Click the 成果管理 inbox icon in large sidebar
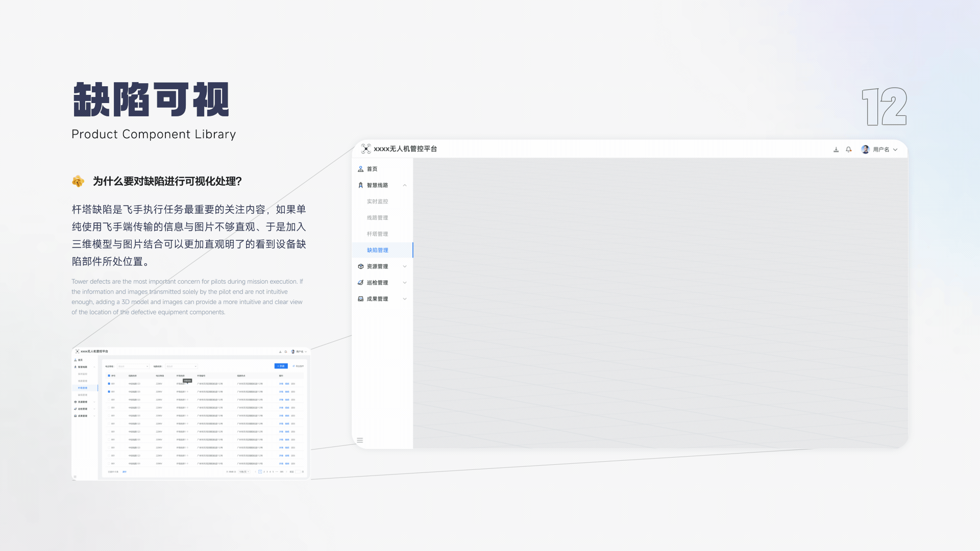Image resolution: width=980 pixels, height=551 pixels. pyautogui.click(x=361, y=299)
